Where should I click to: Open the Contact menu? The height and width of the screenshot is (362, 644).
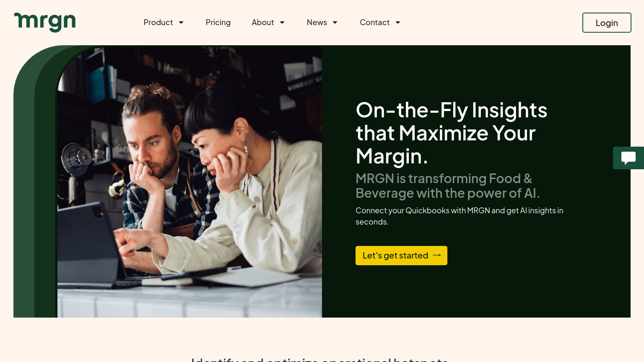point(375,23)
